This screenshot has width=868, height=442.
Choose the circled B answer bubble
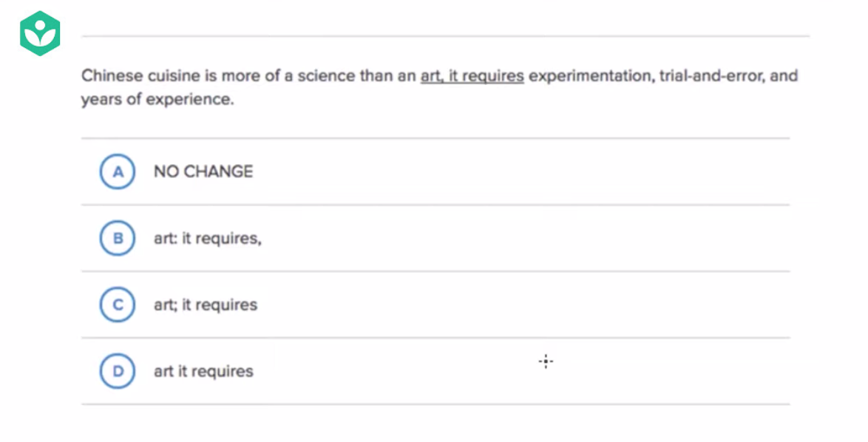tap(117, 238)
